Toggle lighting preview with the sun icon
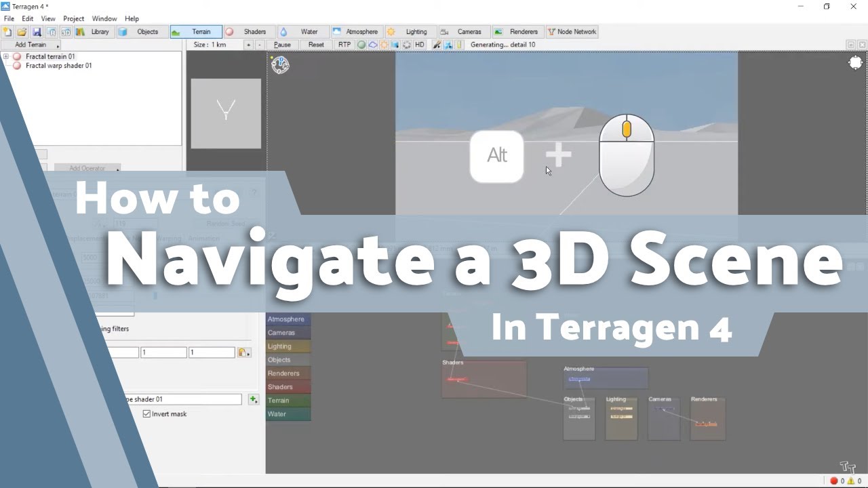This screenshot has height=488, width=868. pyautogui.click(x=384, y=45)
